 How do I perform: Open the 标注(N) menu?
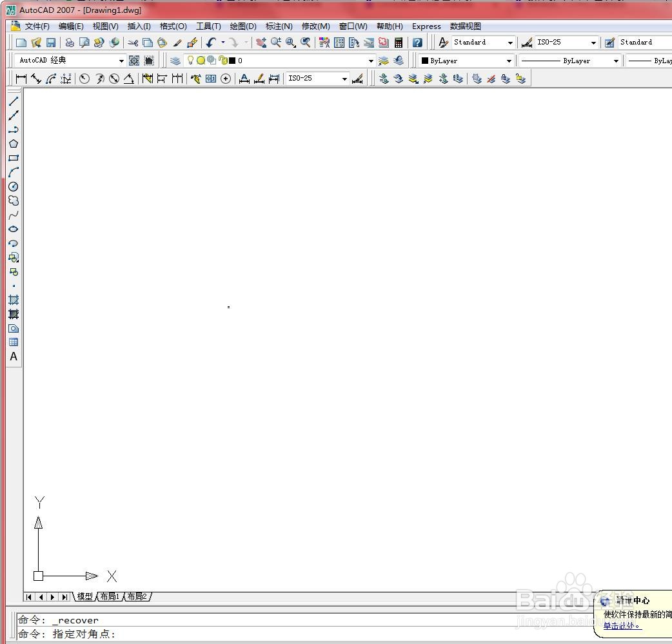pyautogui.click(x=279, y=26)
